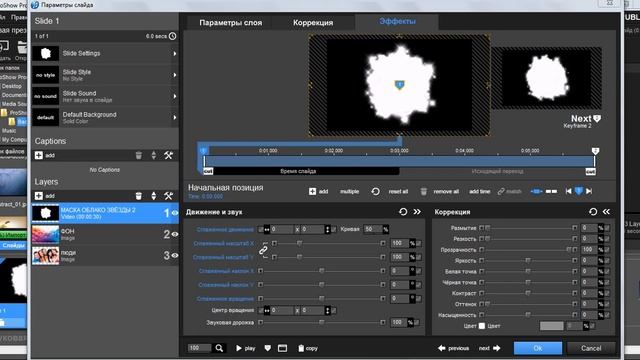Image resolution: width=640 pixels, height=360 pixels.
Task: Click the Кривая 50 percent input field
Action: (373, 229)
